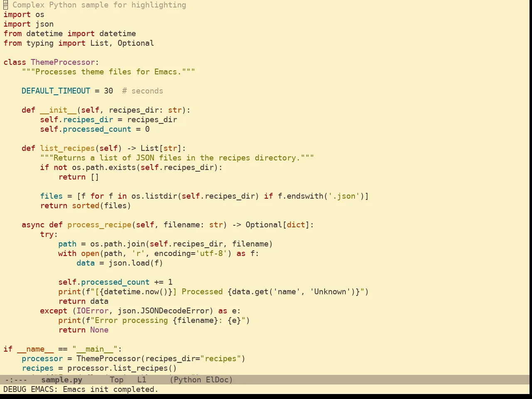Click the Python major mode indicator

pos(187,380)
